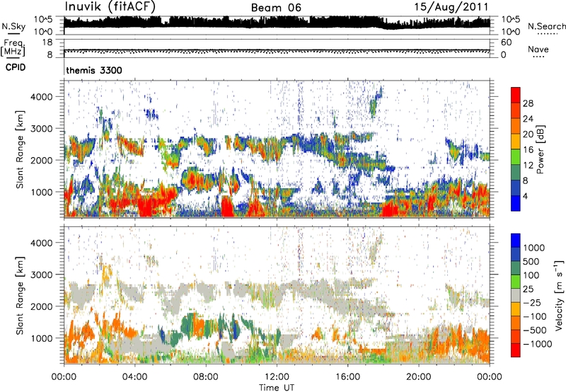Image resolution: width=566 pixels, height=392 pixels.
Task: Select the 'themis 3300' control program text
Action: (94, 70)
